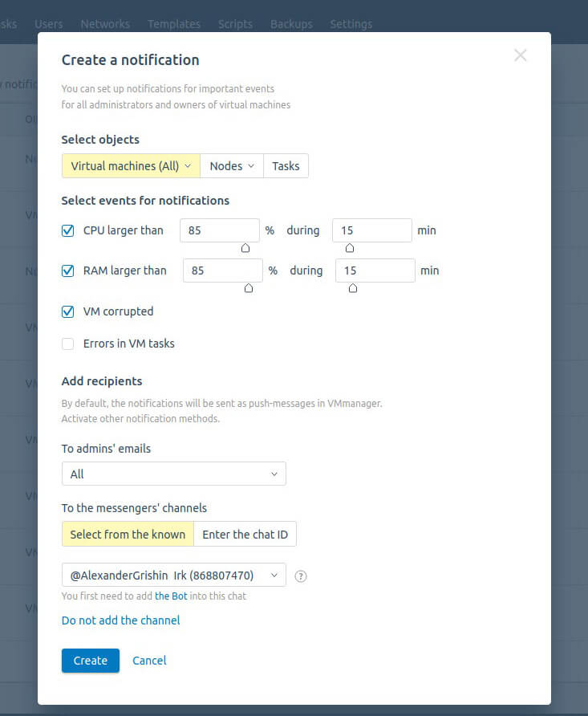Viewport: 588px width, 716px height.
Task: Enable Errors in VM tasks checkbox
Action: tap(67, 344)
